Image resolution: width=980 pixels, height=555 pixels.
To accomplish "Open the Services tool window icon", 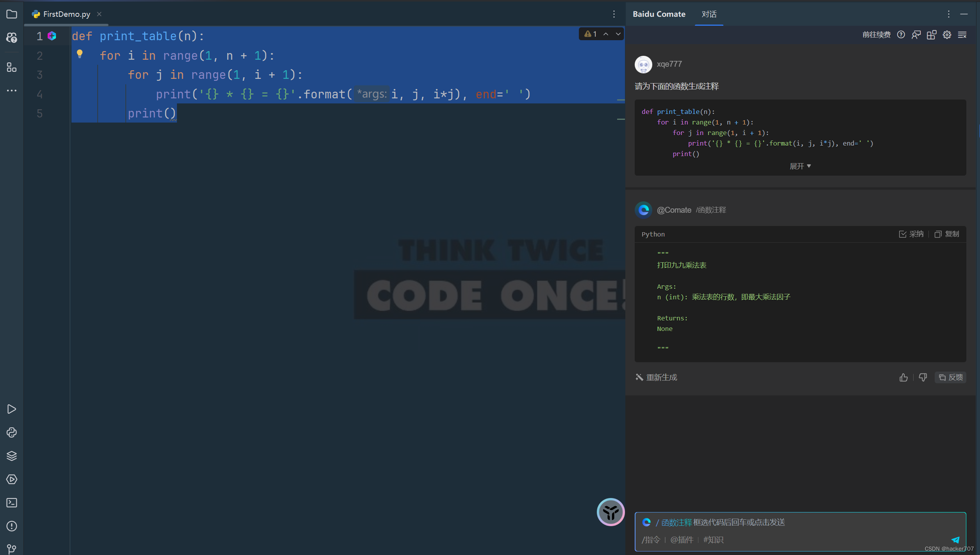I will pos(12,479).
